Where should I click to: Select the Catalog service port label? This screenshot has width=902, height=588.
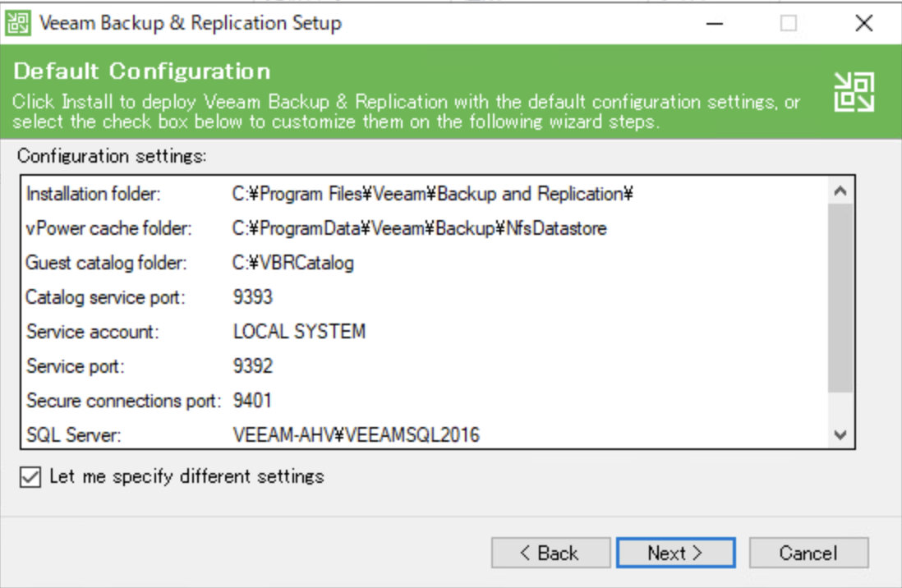tap(106, 297)
